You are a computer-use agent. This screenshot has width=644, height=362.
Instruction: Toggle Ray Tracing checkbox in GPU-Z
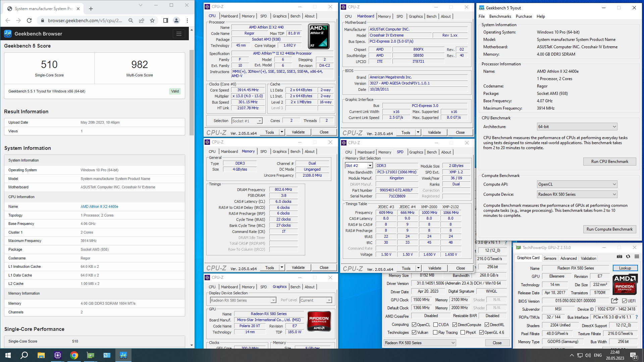point(435,333)
